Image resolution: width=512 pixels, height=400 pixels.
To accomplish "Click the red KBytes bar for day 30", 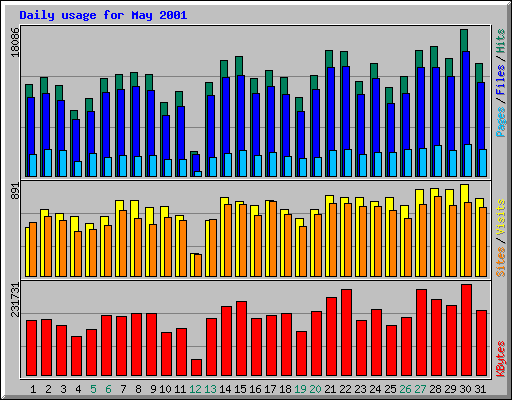I will click(466, 330).
